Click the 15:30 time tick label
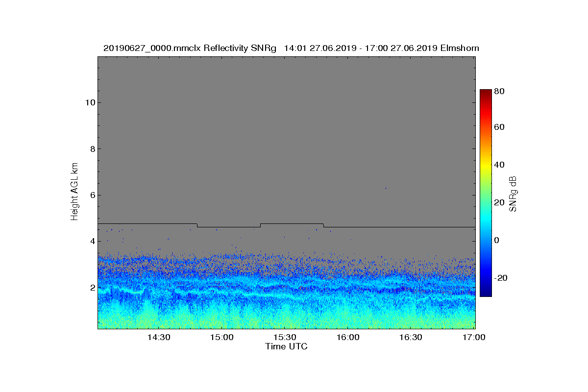The width and height of the screenshot is (588, 392). coord(285,338)
